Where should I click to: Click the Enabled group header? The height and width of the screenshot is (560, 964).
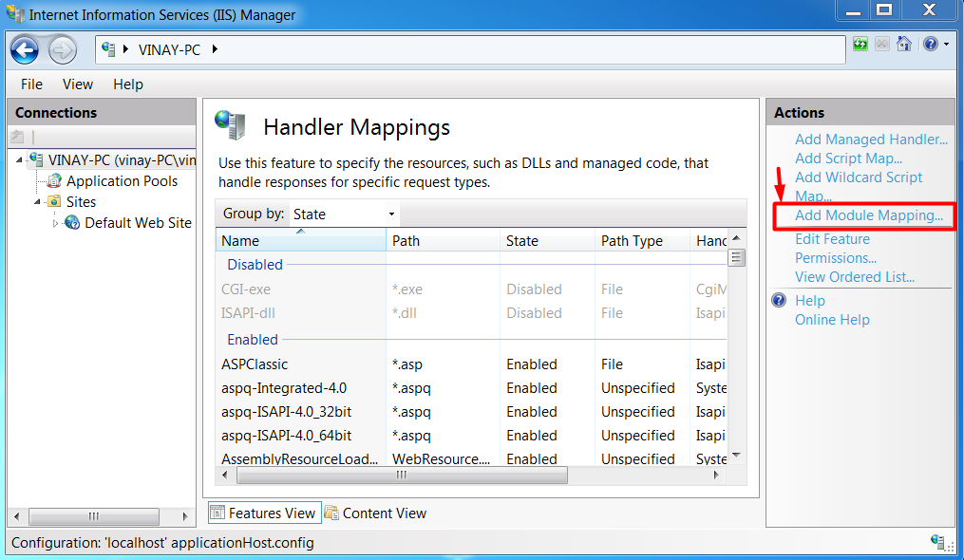pos(253,339)
